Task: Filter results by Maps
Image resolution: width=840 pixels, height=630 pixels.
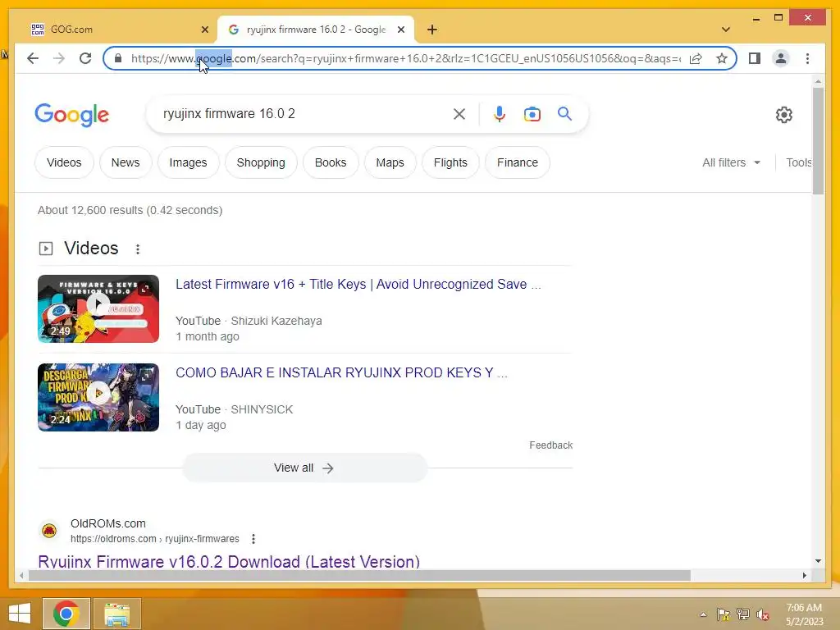Action: [390, 162]
